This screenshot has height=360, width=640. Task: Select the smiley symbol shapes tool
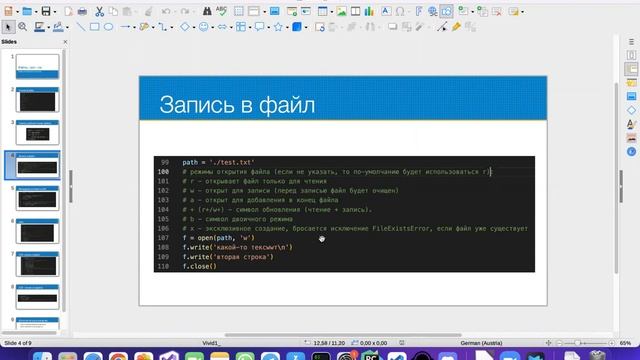click(x=203, y=27)
